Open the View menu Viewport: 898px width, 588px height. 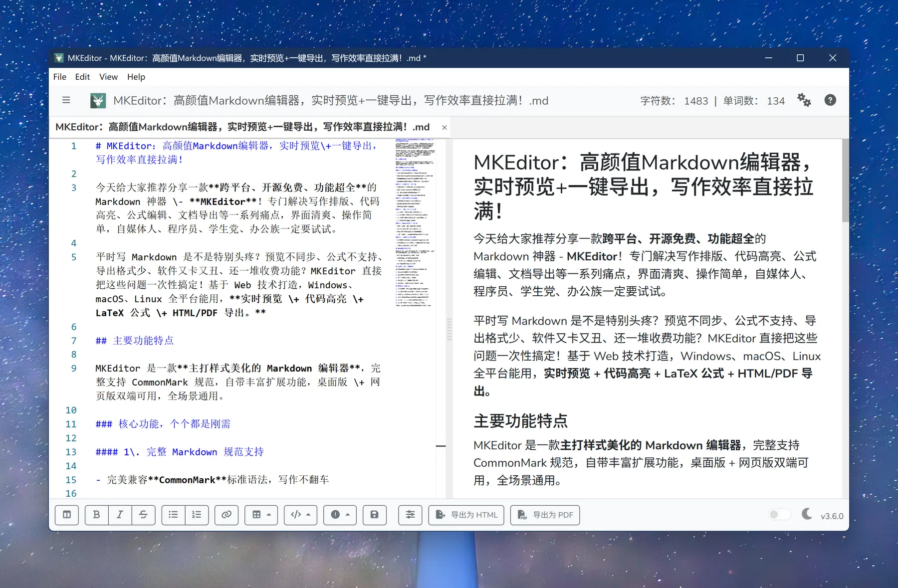108,77
